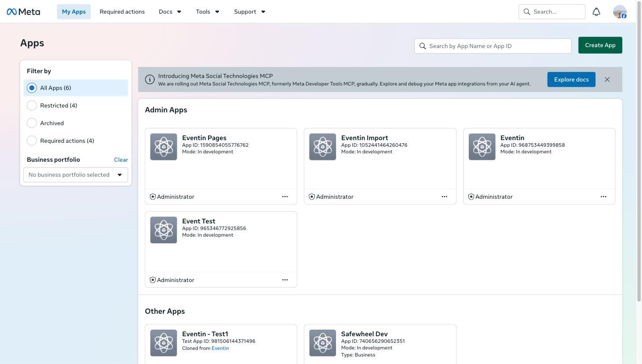This screenshot has height=364, width=642.
Task: Open the three-dot menu on Eventin Pages card
Action: 285,197
